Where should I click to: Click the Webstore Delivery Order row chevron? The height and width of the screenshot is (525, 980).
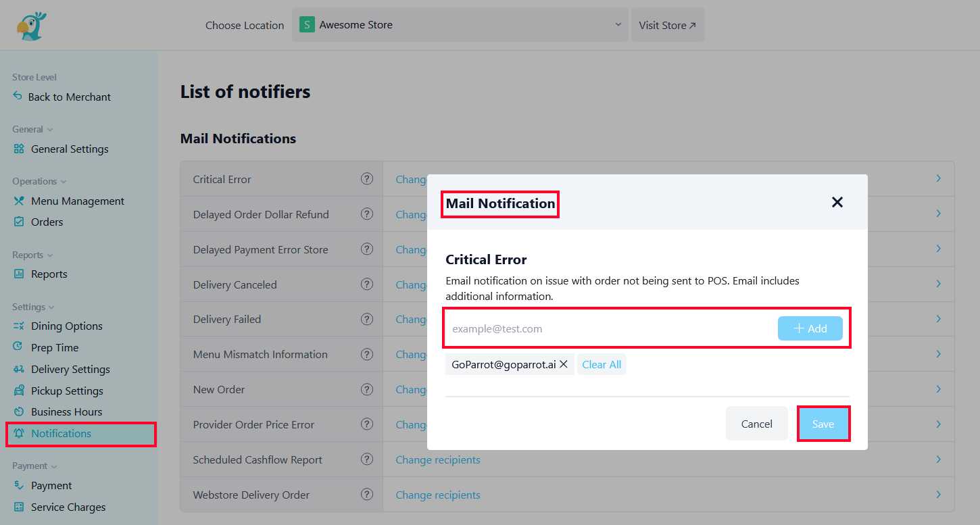pos(939,494)
